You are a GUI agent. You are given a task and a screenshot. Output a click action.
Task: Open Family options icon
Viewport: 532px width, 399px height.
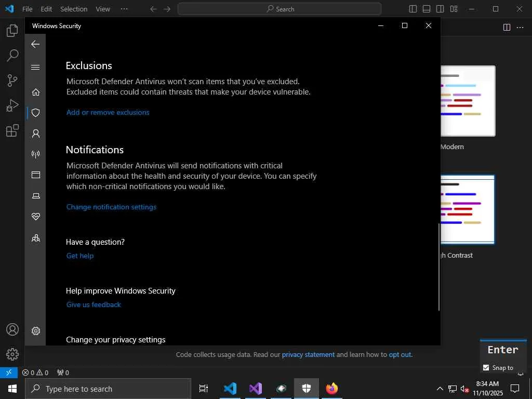(36, 238)
